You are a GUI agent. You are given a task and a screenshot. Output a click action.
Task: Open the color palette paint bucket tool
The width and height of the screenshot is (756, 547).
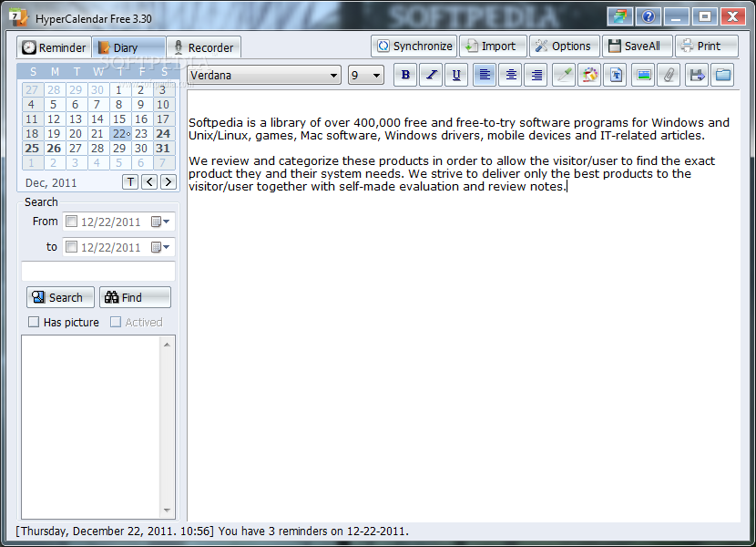point(589,75)
